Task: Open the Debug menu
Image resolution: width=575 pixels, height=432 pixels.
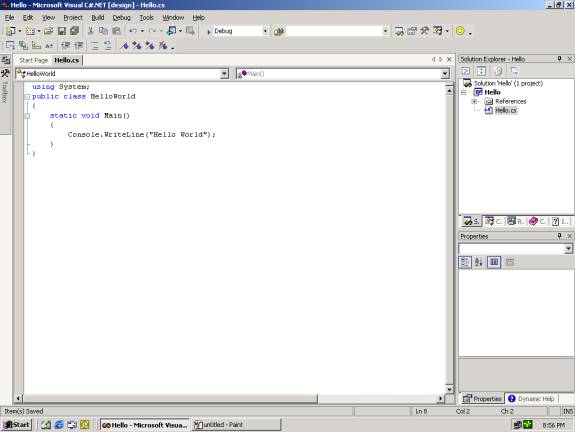Action: click(121, 18)
